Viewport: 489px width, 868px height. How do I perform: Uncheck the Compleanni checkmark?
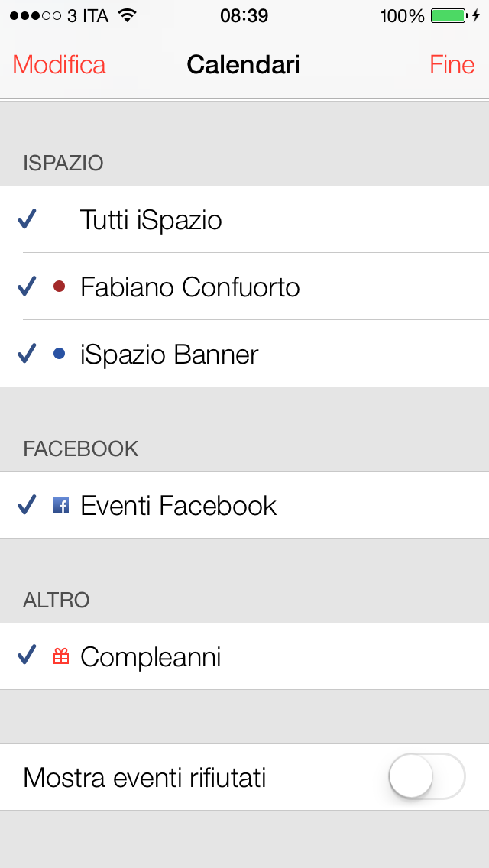(28, 656)
